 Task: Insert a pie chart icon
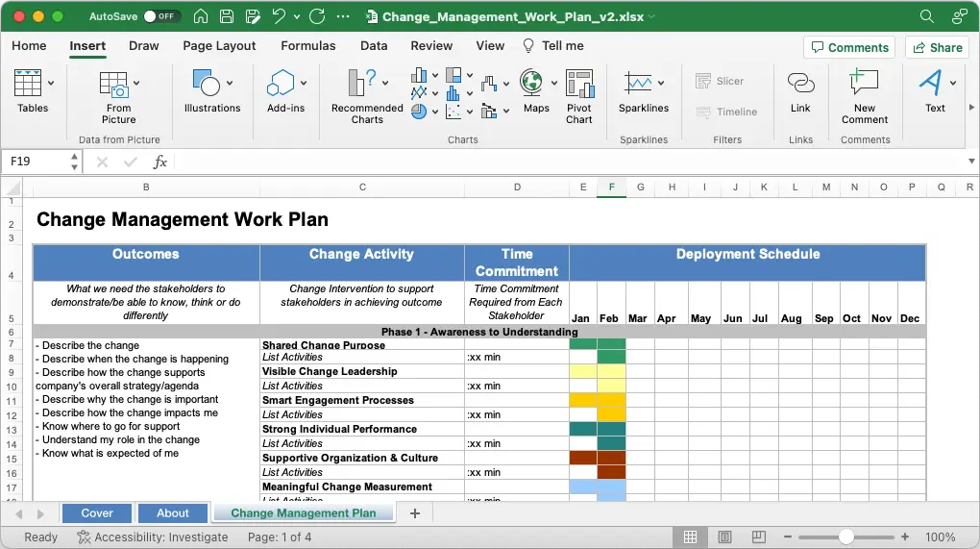(419, 112)
